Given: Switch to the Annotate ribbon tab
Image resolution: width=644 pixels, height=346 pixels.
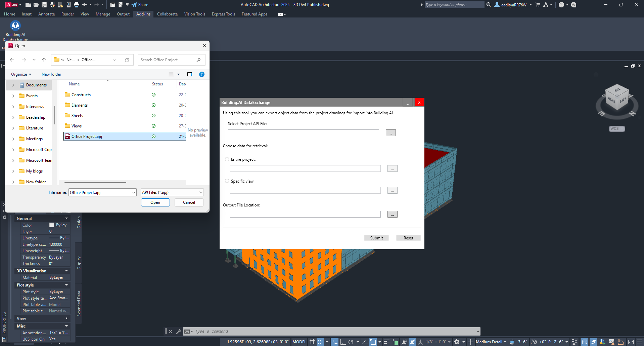Looking at the screenshot, I should pyautogui.click(x=46, y=14).
